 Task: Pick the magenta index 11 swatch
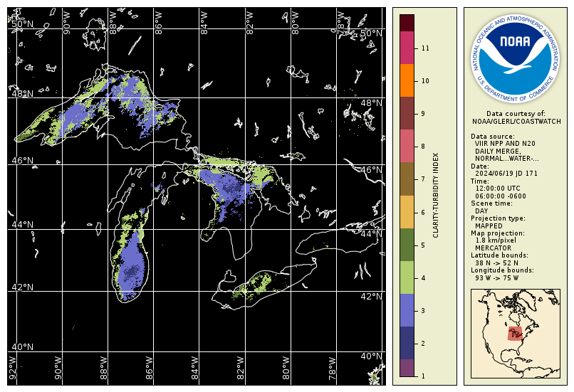click(x=407, y=48)
